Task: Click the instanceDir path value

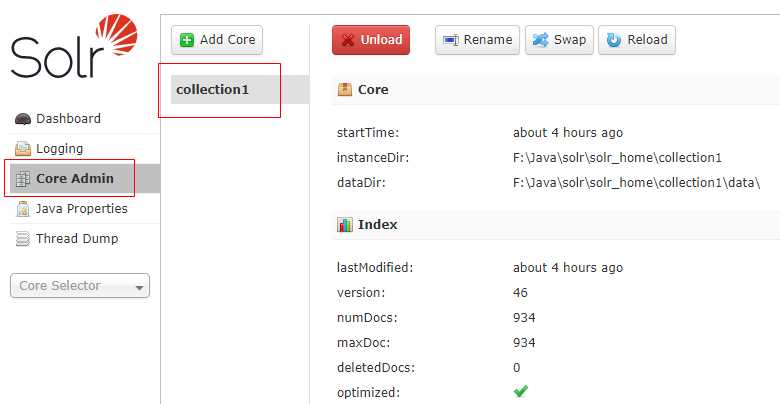Action: (617, 158)
